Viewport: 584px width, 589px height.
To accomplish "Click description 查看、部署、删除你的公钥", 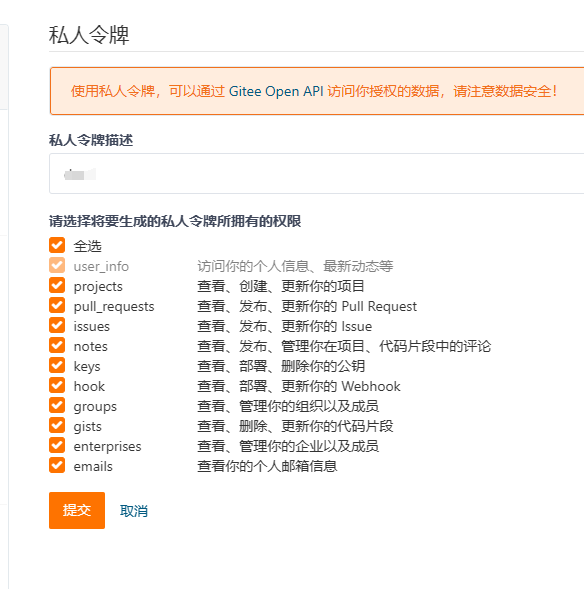I will coord(281,366).
